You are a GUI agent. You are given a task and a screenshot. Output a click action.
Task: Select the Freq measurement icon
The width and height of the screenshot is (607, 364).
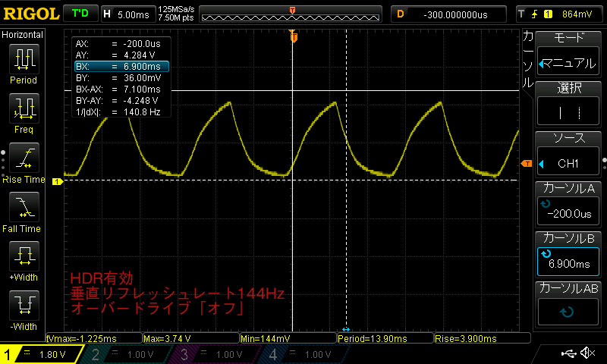[x=24, y=108]
